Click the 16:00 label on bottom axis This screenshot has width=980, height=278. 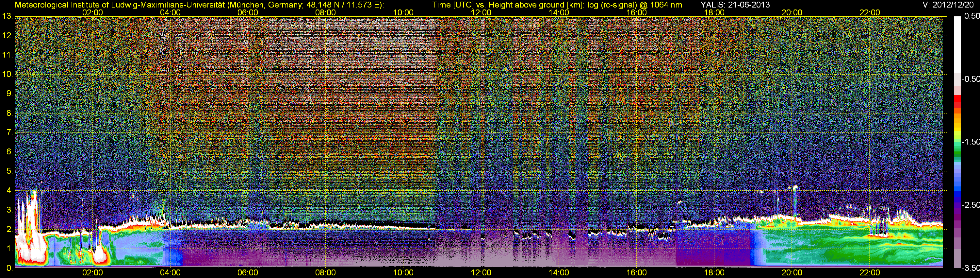pos(636,273)
